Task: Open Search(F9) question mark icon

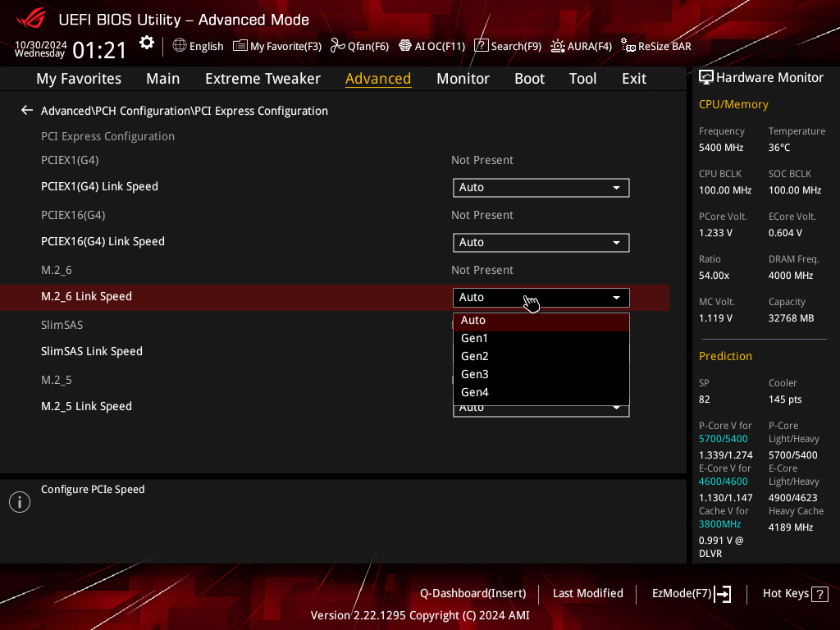Action: coord(482,46)
